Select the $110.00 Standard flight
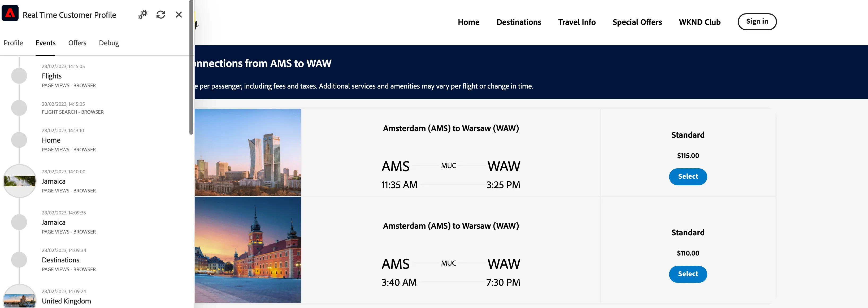 (x=688, y=274)
